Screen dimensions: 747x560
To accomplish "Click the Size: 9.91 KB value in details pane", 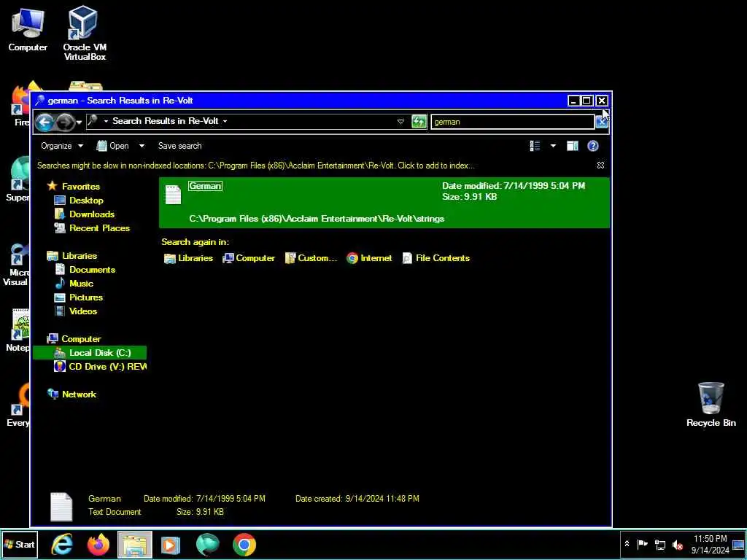I will click(209, 512).
